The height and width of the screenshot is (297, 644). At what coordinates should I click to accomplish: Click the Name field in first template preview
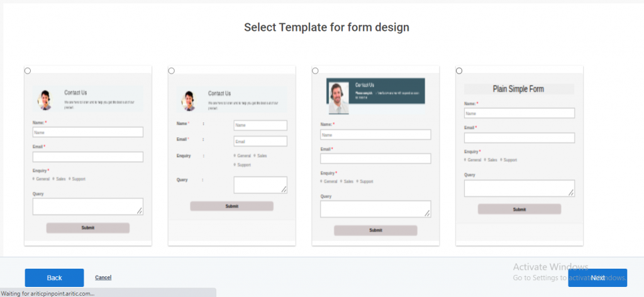pyautogui.click(x=88, y=132)
